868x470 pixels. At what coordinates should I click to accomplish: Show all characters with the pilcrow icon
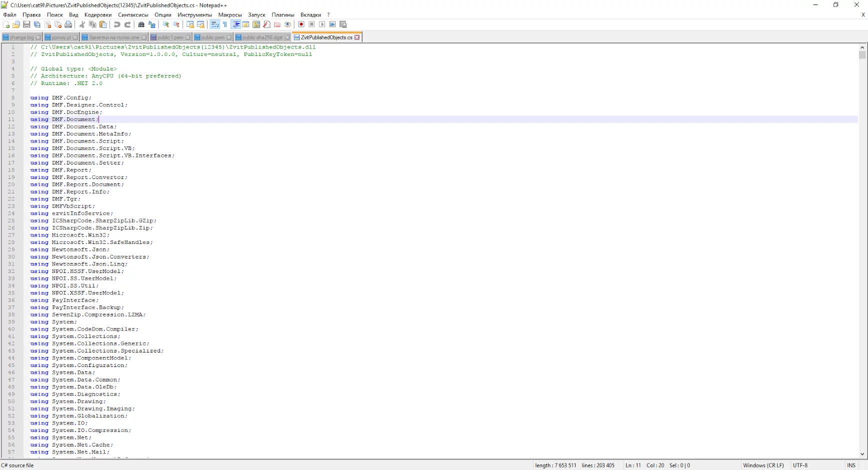pos(225,24)
